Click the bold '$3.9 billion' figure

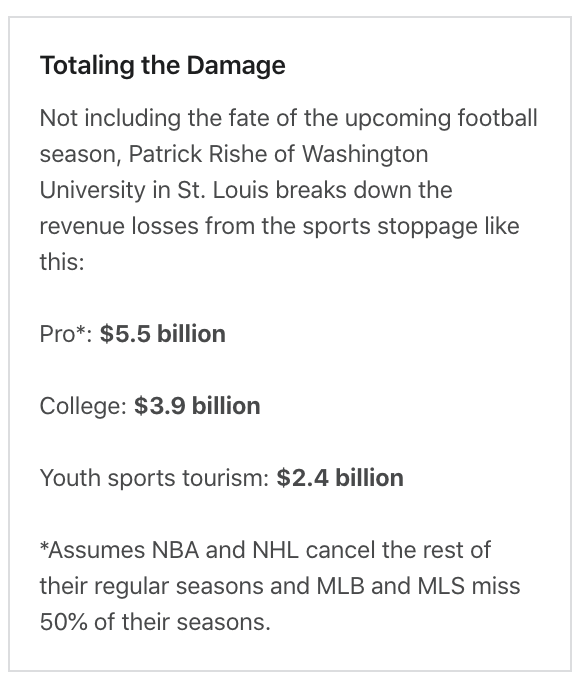(x=197, y=406)
